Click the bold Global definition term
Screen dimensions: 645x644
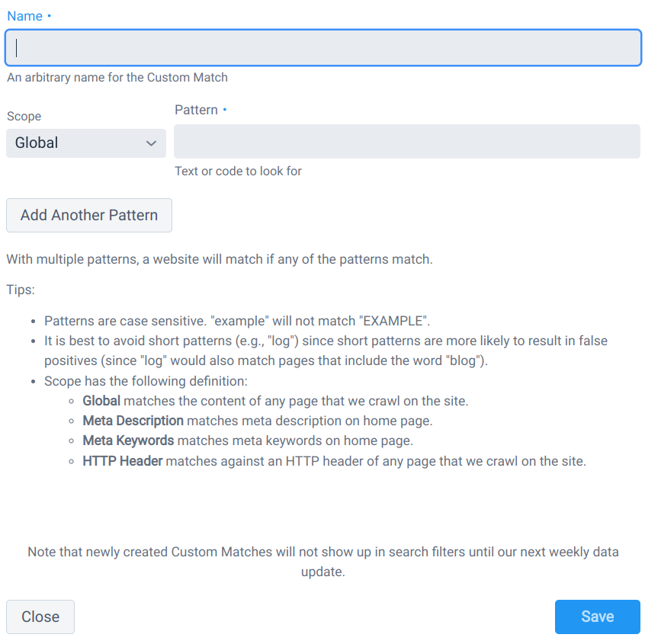click(101, 401)
